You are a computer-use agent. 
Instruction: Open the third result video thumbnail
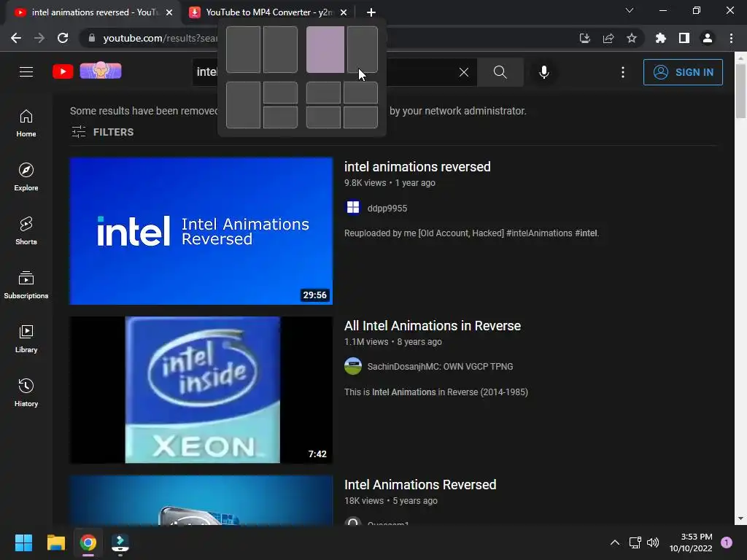coord(201,500)
